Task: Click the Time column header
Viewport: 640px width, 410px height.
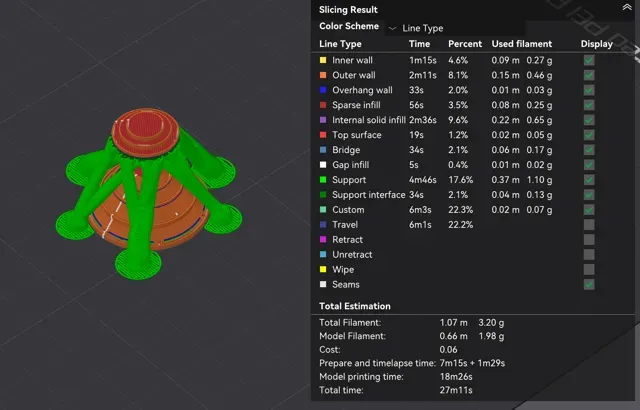Action: [419, 44]
